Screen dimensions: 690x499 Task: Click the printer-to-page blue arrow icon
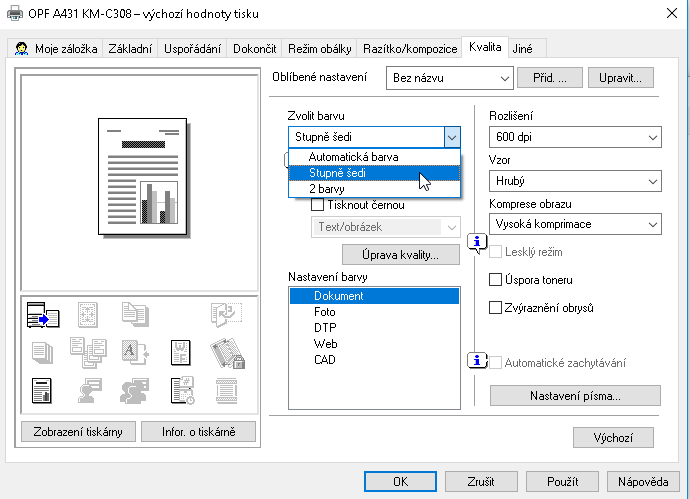[43, 314]
